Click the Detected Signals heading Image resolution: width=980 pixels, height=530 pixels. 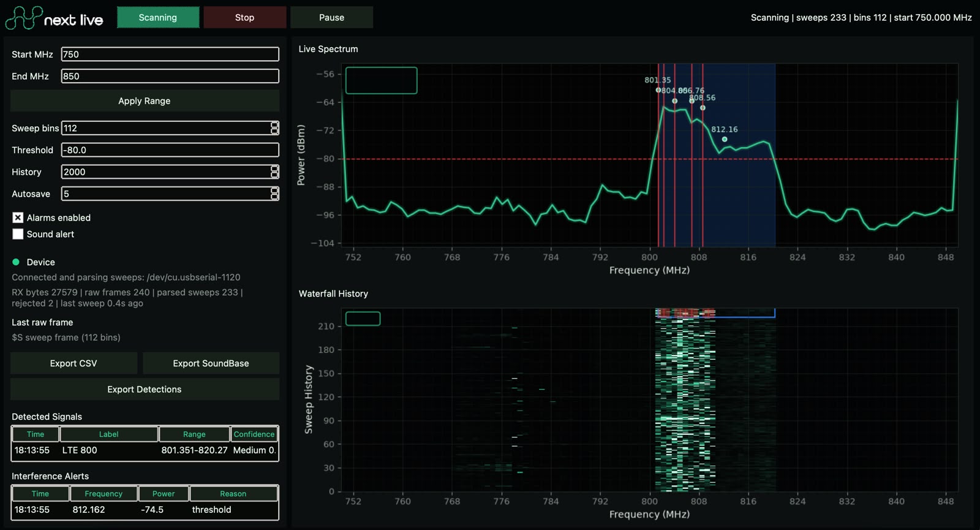(47, 417)
